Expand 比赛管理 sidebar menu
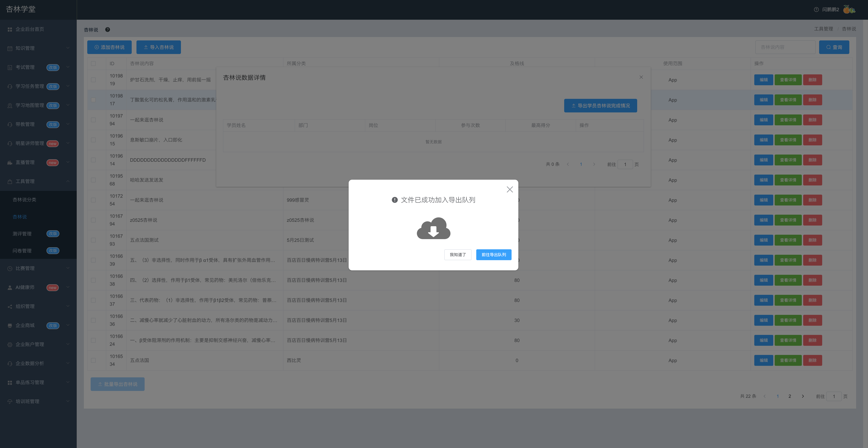 pos(38,268)
